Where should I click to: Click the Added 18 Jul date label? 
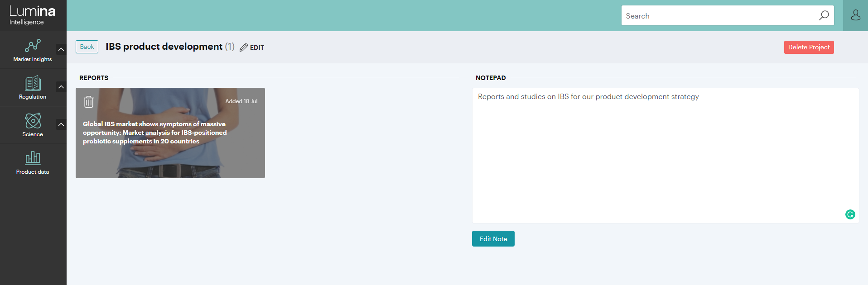coord(241,101)
